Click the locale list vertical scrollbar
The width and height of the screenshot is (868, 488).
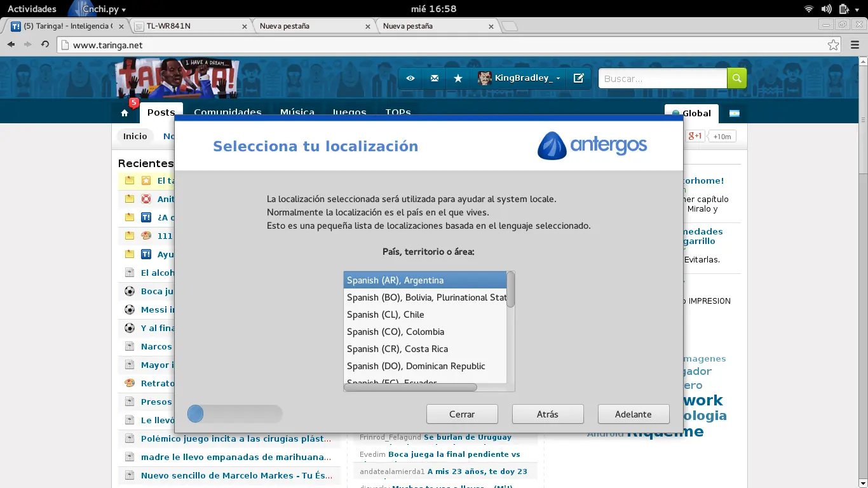511,291
